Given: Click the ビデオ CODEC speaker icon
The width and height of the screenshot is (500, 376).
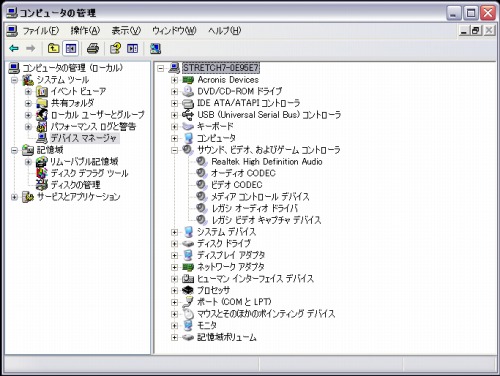Looking at the screenshot, I should click(201, 185).
